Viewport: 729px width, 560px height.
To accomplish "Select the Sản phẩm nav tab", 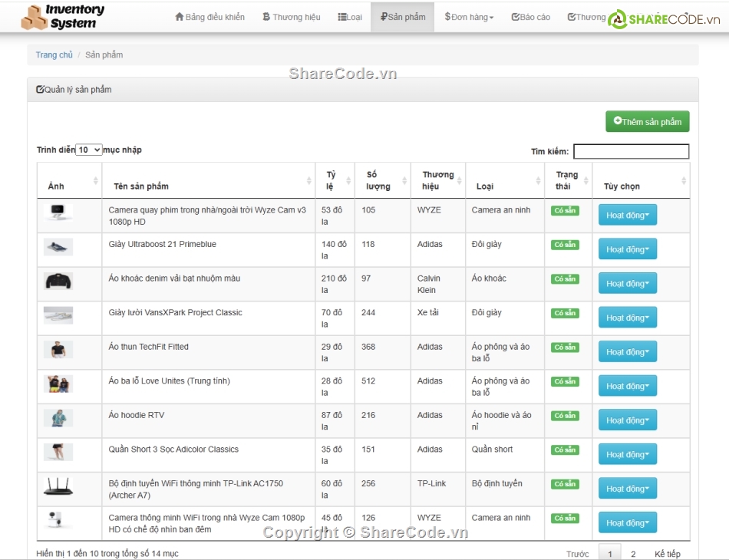I will 403,17.
